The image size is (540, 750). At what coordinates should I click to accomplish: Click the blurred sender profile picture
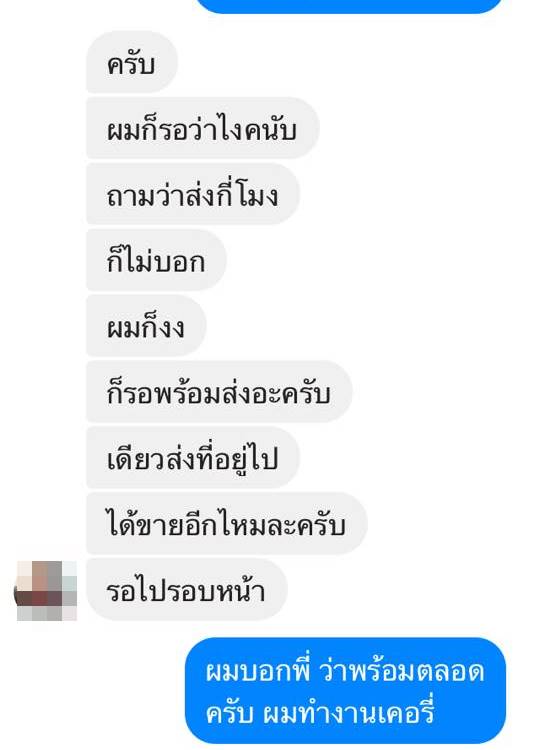click(x=46, y=591)
